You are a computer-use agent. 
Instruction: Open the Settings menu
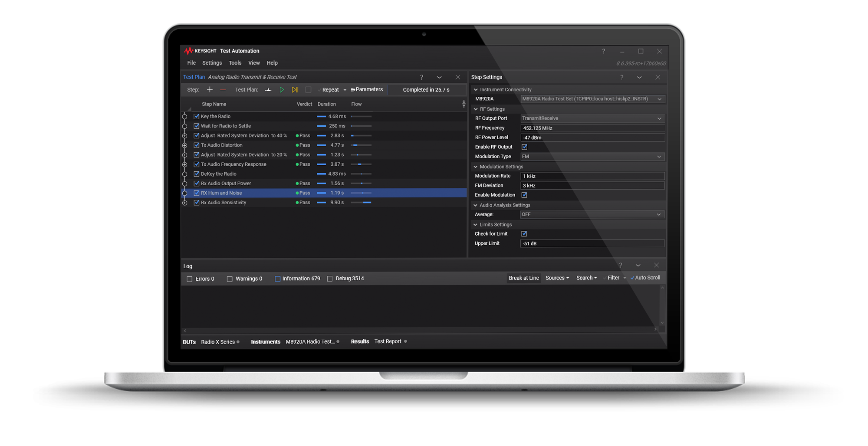click(x=212, y=63)
